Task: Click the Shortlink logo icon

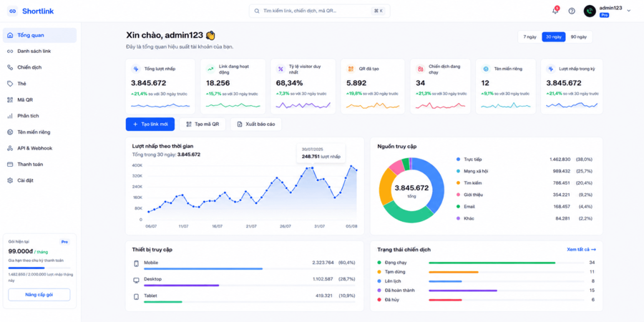Action: [12, 11]
